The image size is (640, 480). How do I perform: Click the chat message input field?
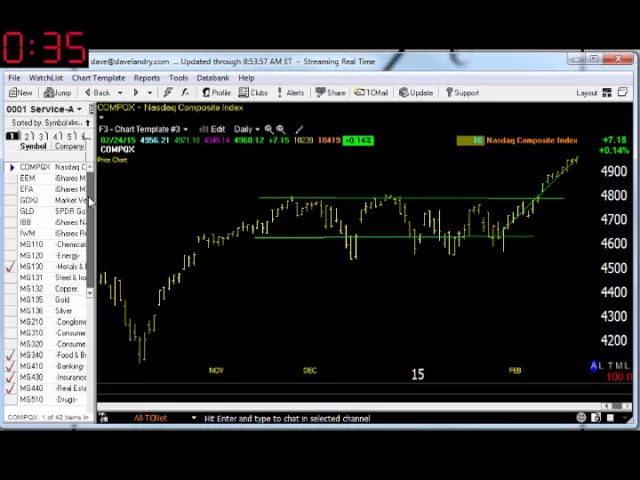coord(388,418)
